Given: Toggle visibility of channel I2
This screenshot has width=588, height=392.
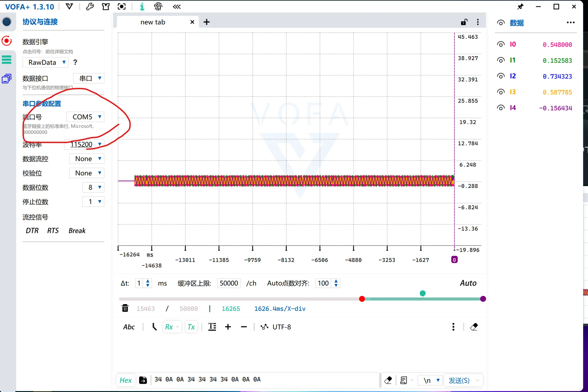Looking at the screenshot, I should point(501,76).
